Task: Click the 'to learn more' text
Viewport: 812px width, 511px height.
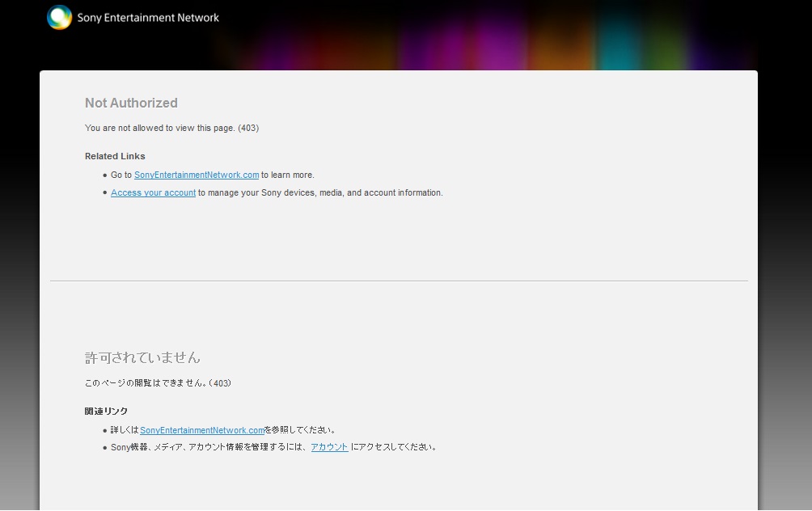Action: [288, 175]
